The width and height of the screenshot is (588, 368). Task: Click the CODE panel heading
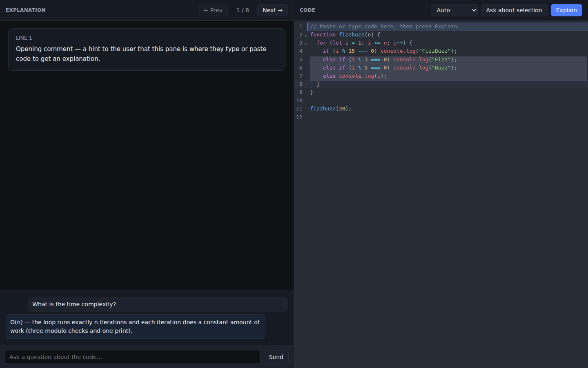(307, 10)
